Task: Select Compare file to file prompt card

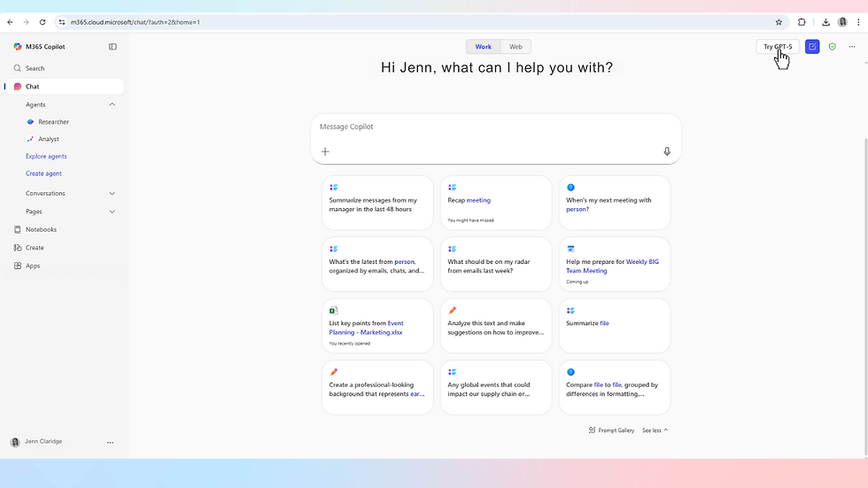Action: 615,387
